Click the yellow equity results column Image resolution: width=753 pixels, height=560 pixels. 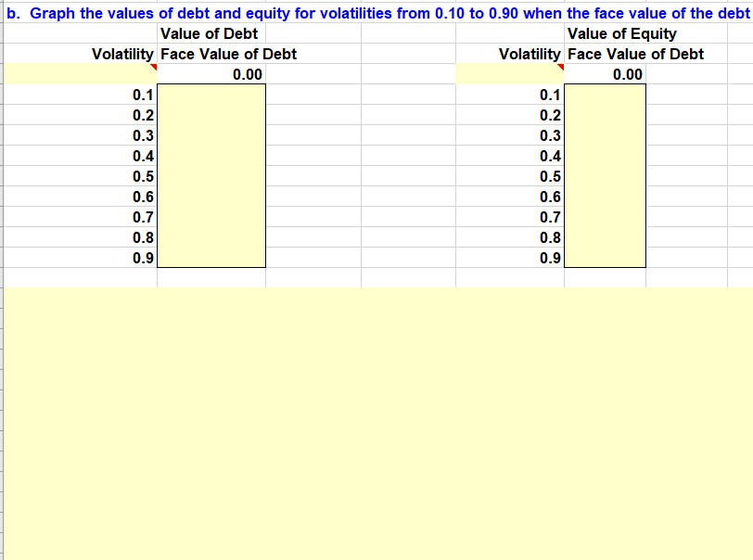point(606,176)
